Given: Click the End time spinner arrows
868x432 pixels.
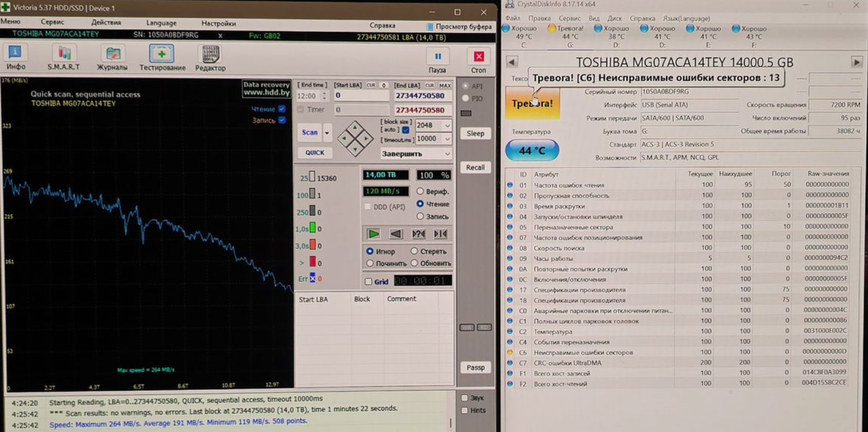Looking at the screenshot, I should [324, 96].
